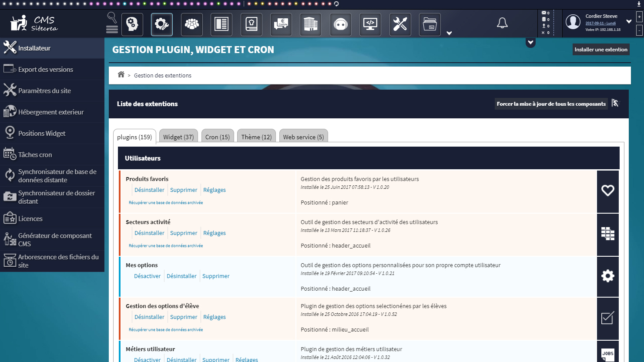
Task: Expand the toolbar overflow chevron
Action: (x=449, y=33)
